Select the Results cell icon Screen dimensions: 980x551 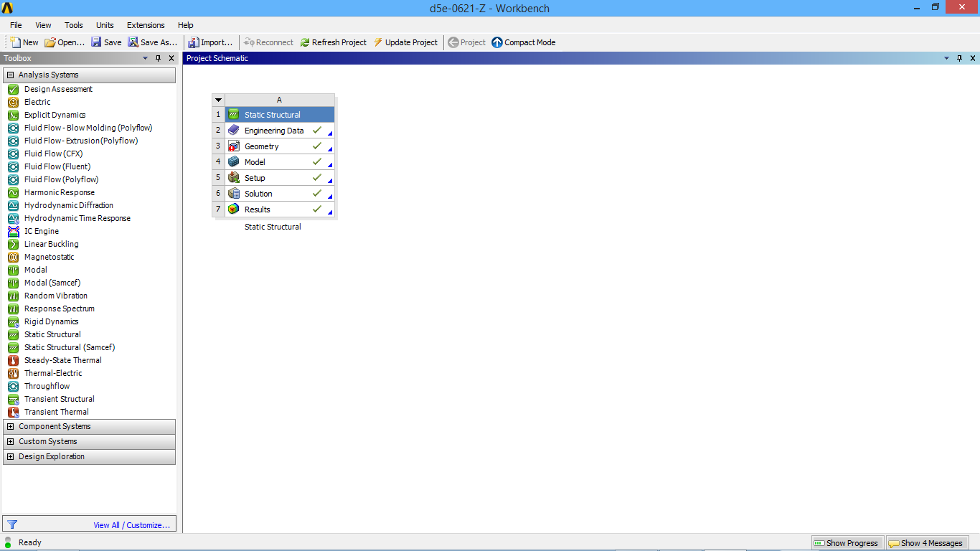tap(233, 209)
